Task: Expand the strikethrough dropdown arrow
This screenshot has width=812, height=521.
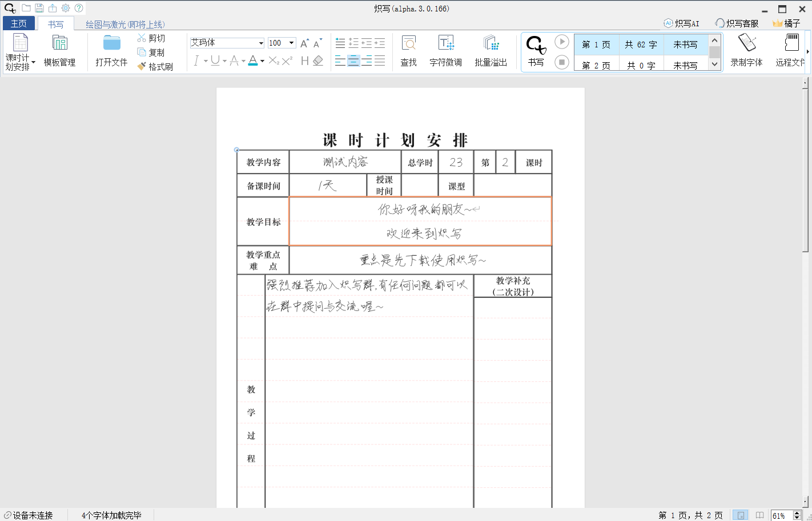Action: point(243,61)
